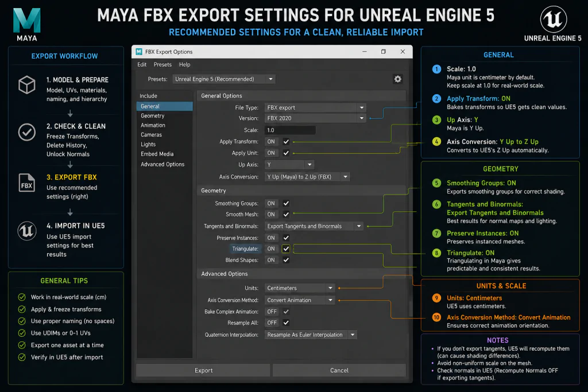This screenshot has width=588, height=392.
Task: Click the OFF button for Bake Complex Animation
Action: [272, 312]
